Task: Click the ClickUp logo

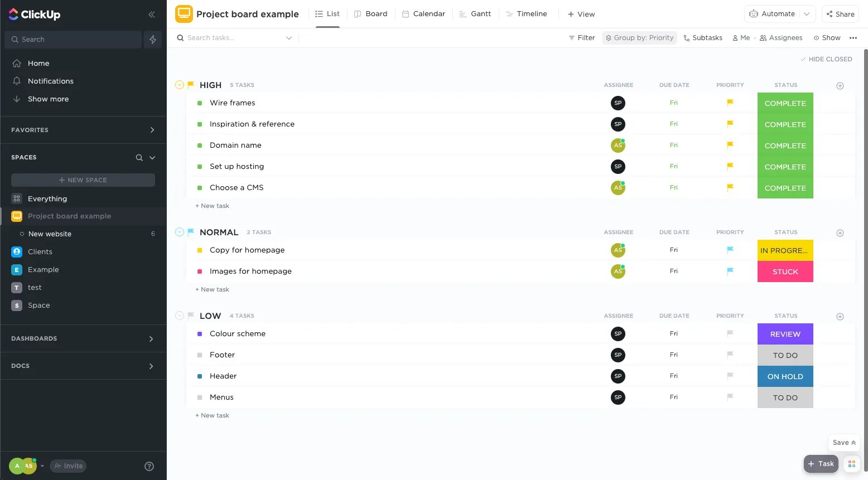Action: 34,14
